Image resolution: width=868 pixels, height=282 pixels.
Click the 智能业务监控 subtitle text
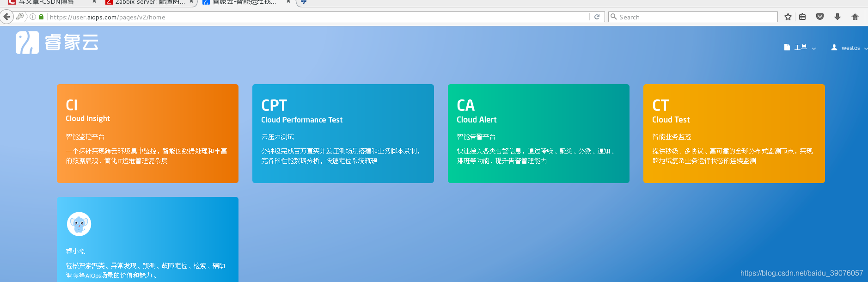[672, 137]
